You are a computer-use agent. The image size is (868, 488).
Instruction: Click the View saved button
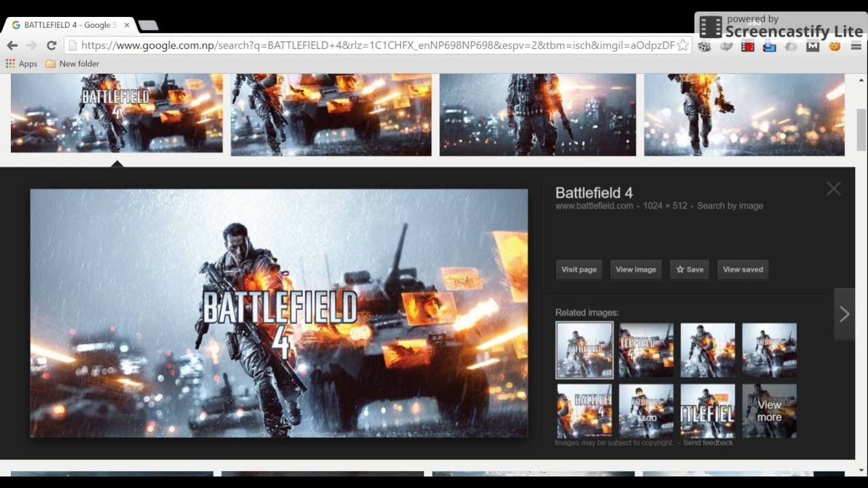pos(743,269)
